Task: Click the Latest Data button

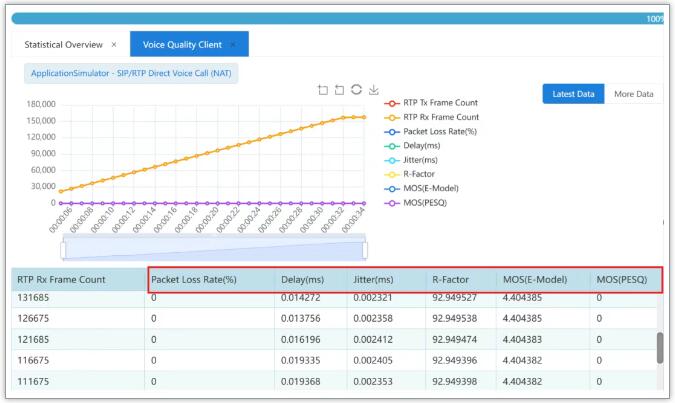Action: pos(574,94)
